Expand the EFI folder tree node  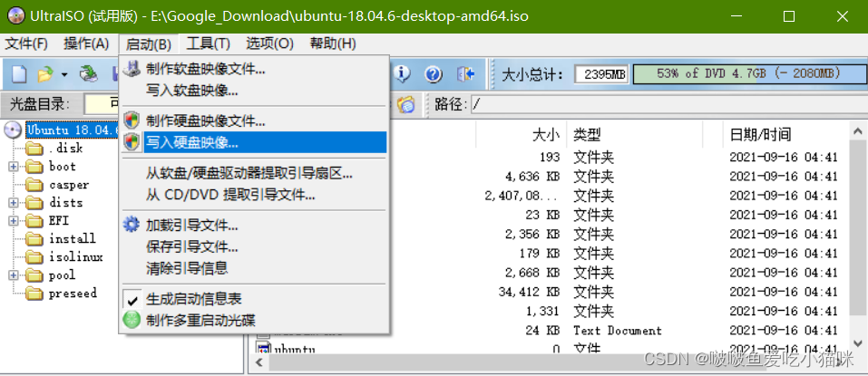[14, 221]
